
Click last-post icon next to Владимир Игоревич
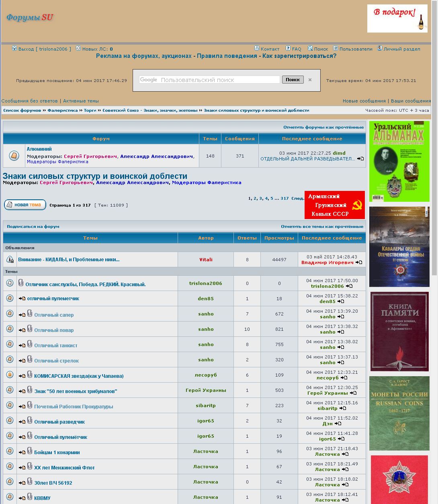359,262
